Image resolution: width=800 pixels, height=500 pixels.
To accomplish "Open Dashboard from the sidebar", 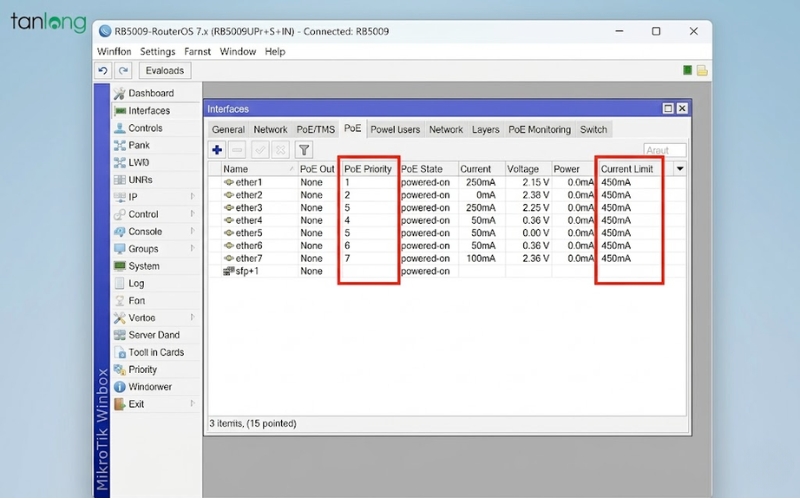I will [x=150, y=93].
